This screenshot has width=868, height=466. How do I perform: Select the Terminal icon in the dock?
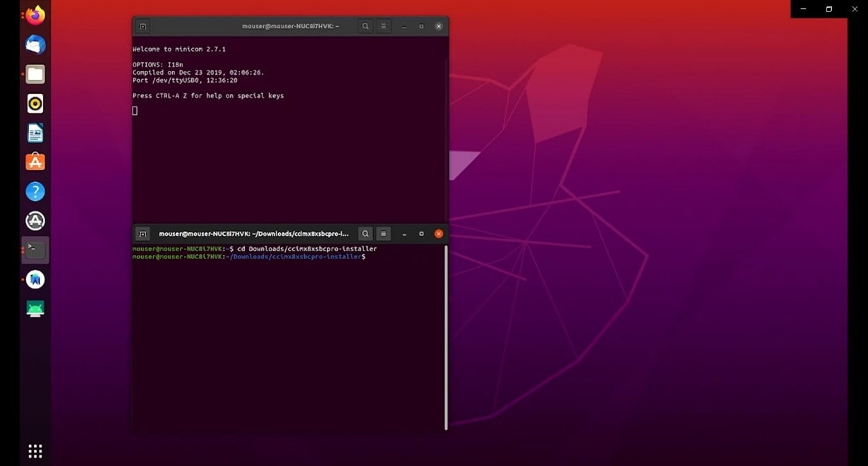pos(35,250)
